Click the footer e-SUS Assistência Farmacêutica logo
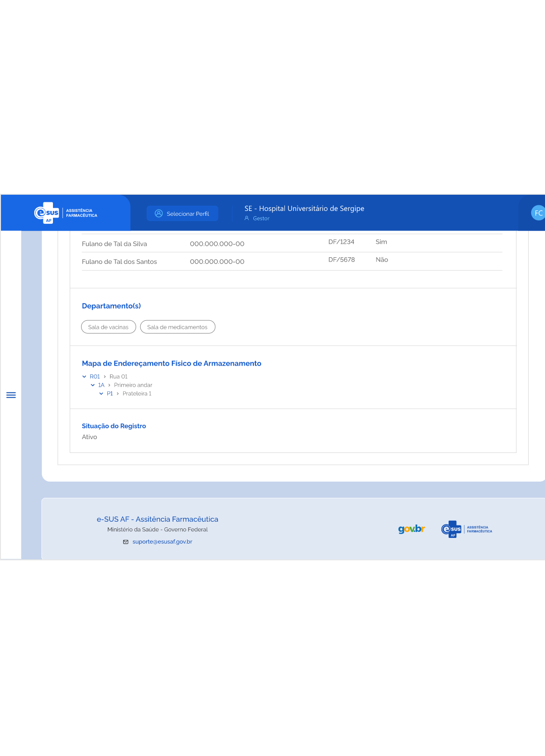 pyautogui.click(x=466, y=529)
